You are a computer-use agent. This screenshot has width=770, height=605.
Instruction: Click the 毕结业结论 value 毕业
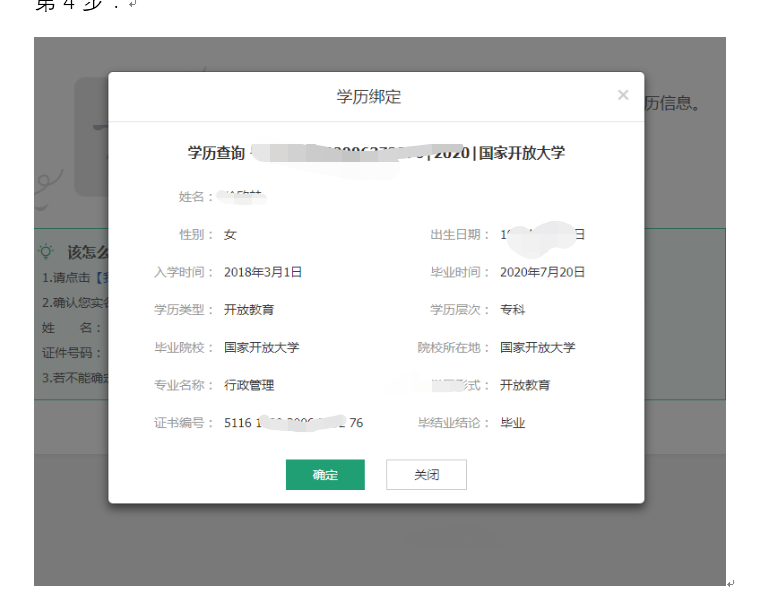click(513, 423)
